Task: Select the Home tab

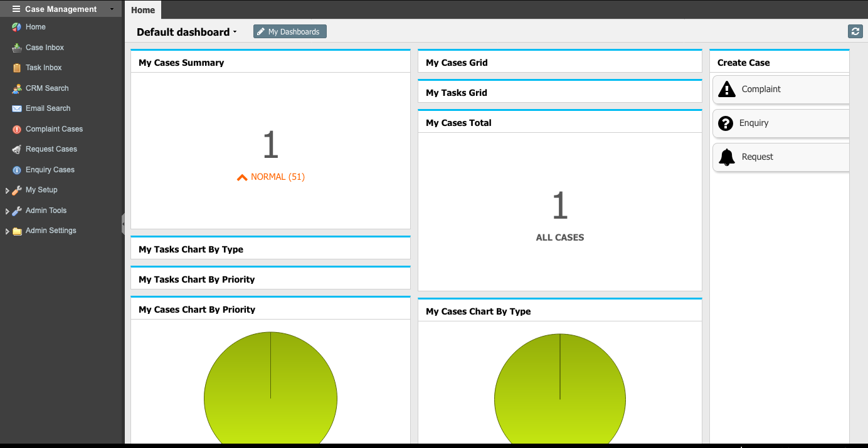Action: [x=143, y=10]
